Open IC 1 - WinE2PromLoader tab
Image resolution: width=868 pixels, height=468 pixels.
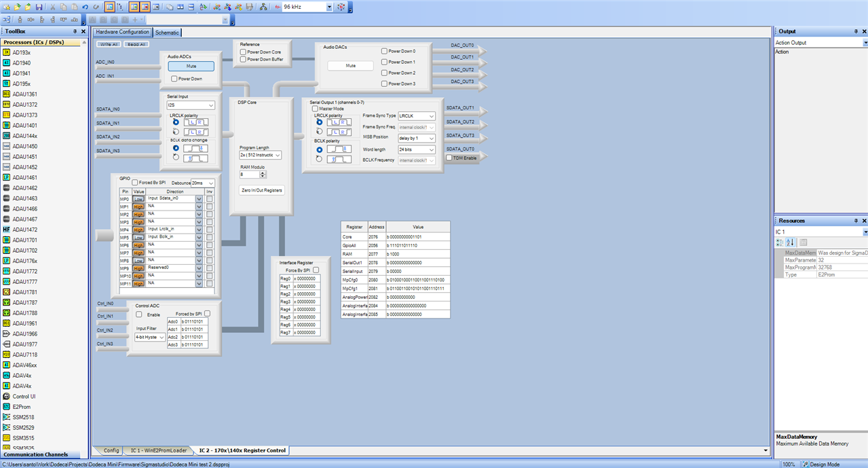click(x=159, y=450)
